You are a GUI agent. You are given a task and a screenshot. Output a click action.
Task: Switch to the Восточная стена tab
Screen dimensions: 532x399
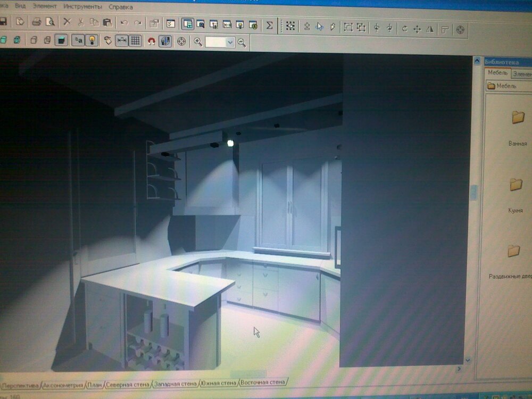pos(263,382)
